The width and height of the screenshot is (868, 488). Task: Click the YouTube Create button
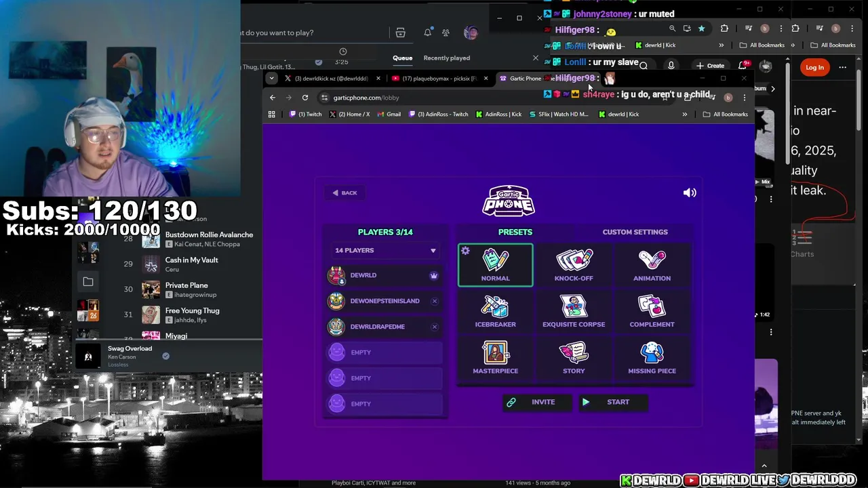point(710,66)
